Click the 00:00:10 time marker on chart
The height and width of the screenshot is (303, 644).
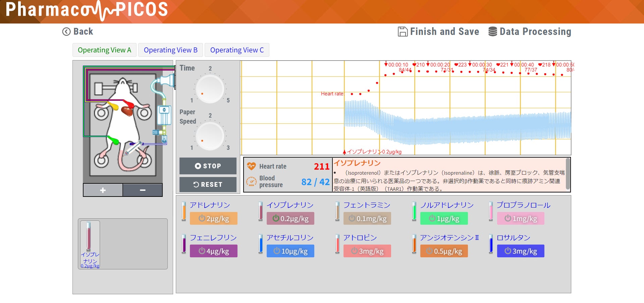pyautogui.click(x=396, y=64)
